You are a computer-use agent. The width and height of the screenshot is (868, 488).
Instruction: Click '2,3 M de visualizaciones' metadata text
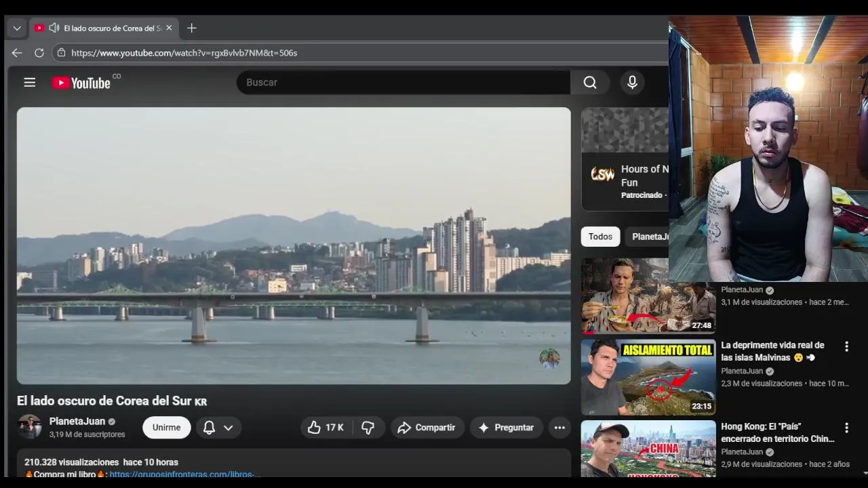click(x=762, y=384)
